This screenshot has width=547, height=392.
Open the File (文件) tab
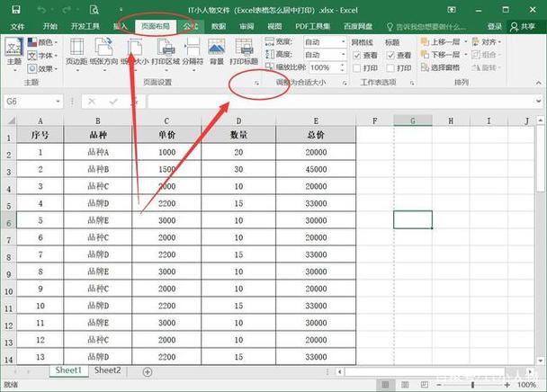click(x=17, y=26)
